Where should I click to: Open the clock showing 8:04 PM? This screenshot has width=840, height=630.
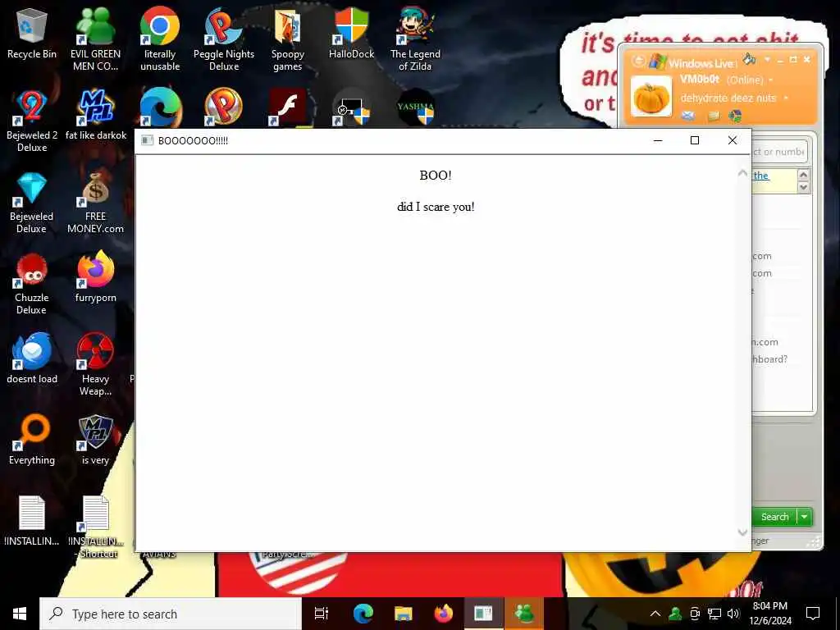769,614
